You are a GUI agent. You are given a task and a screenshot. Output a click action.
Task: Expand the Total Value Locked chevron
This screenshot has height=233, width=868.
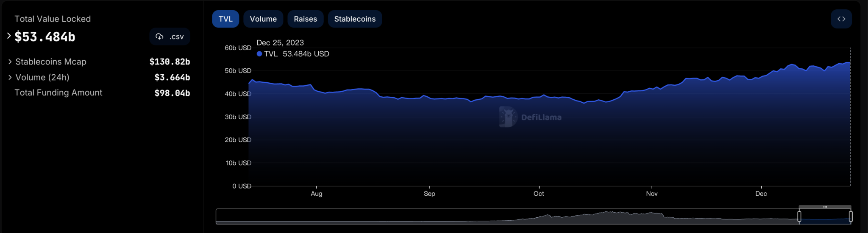tap(9, 36)
